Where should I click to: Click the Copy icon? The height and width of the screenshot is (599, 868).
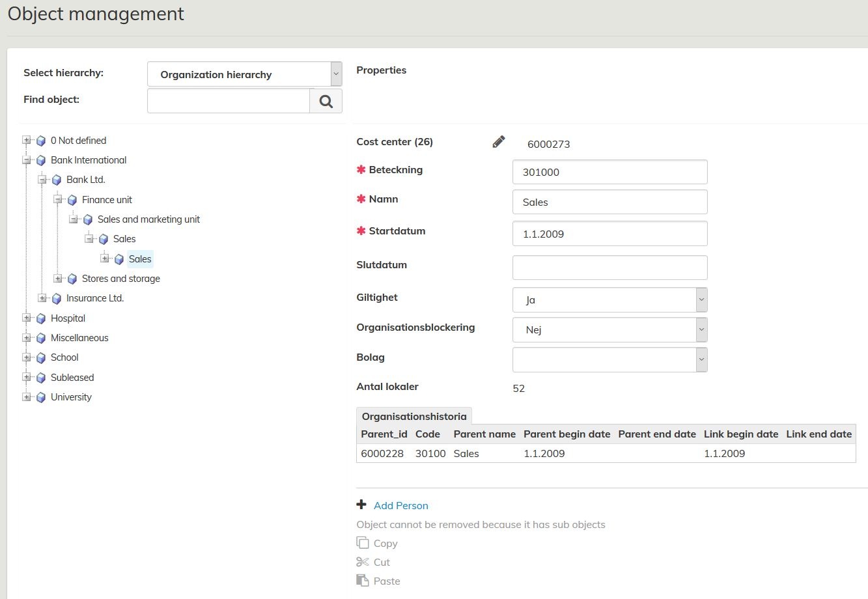tap(363, 542)
